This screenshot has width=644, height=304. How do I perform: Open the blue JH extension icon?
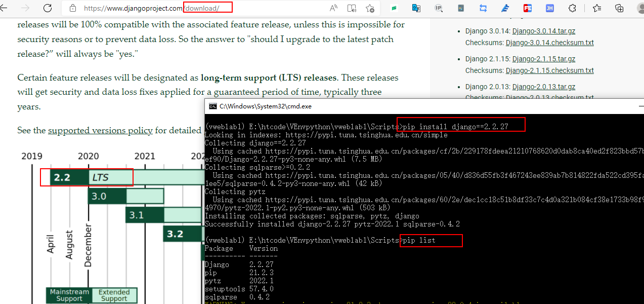pyautogui.click(x=550, y=8)
